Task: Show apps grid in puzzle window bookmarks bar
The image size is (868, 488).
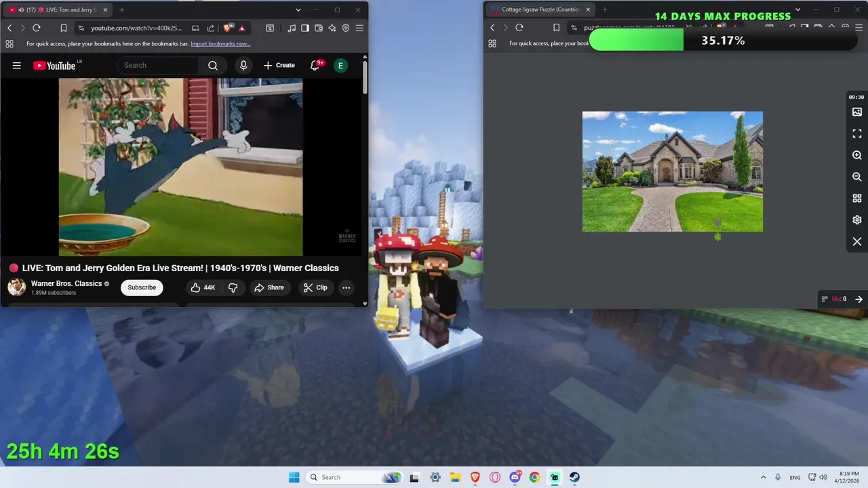Action: coord(492,44)
